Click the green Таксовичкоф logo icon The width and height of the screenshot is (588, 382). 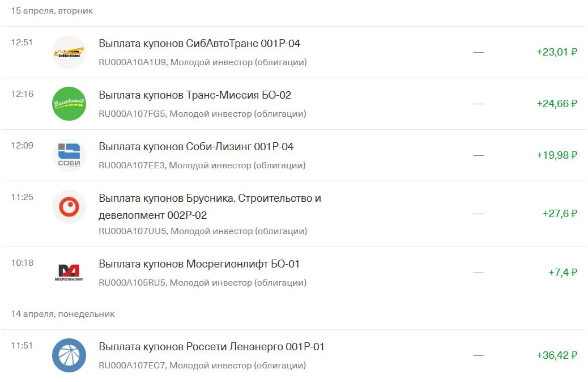pos(69,104)
